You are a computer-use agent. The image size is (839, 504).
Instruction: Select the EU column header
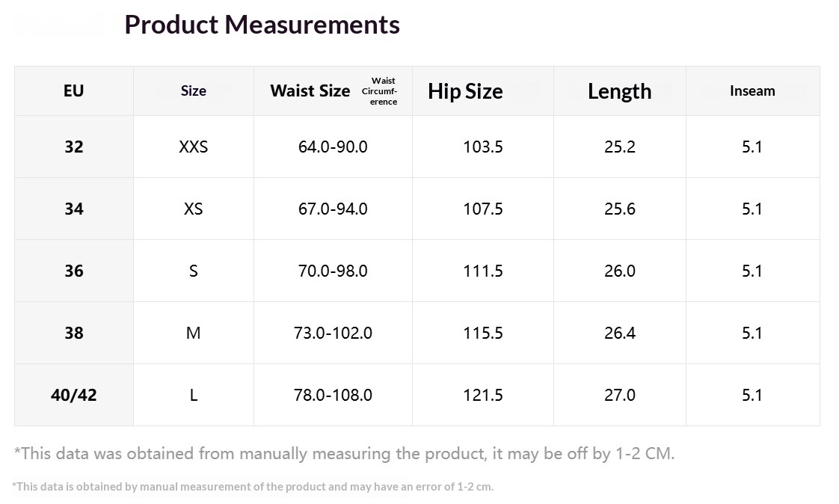pos(74,91)
